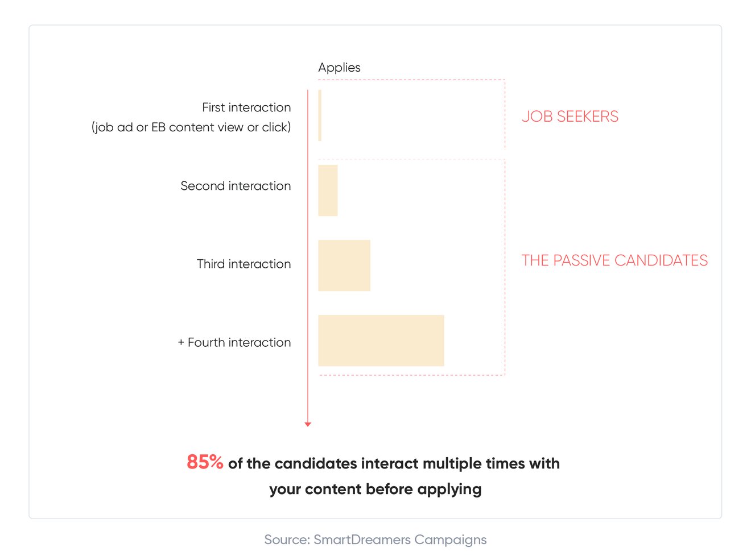Click the Source: SmartDreamers Campaigns caption
The width and height of the screenshot is (751, 560).
click(375, 540)
